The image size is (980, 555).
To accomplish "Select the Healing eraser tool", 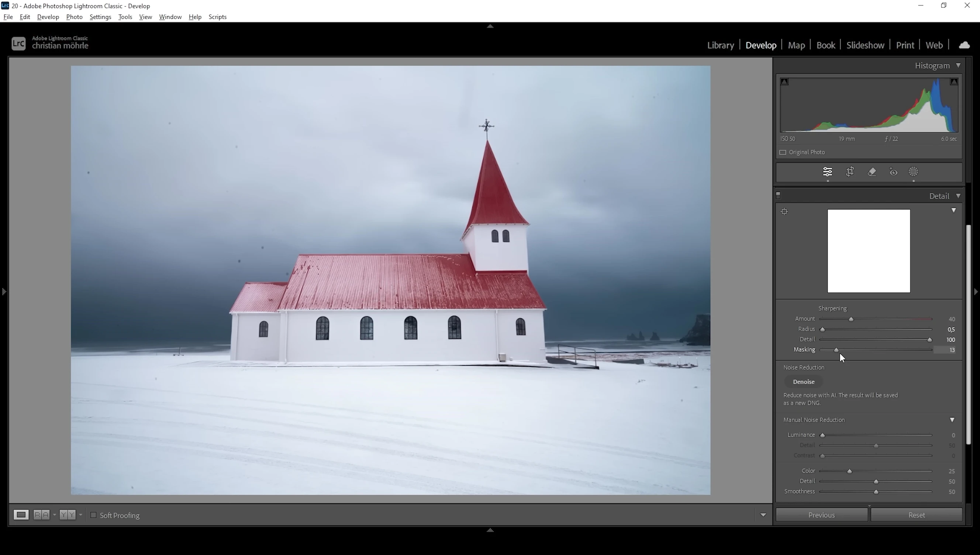I will (x=872, y=172).
